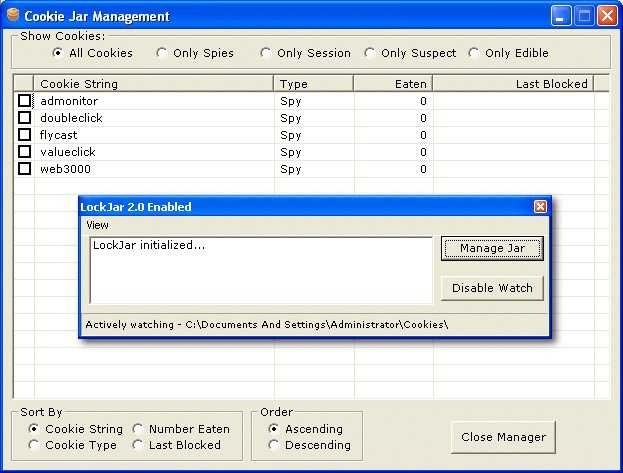
Task: Check the doubleclick cookie checkbox
Action: (24, 118)
